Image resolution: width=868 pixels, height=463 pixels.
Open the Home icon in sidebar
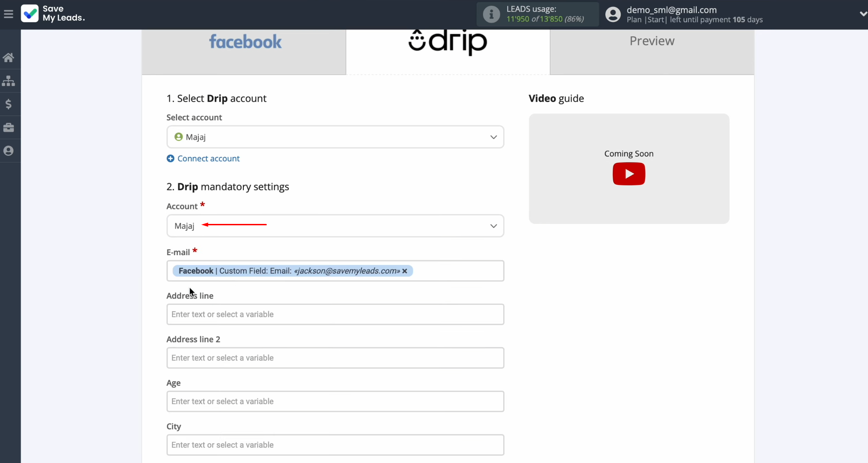pyautogui.click(x=8, y=57)
